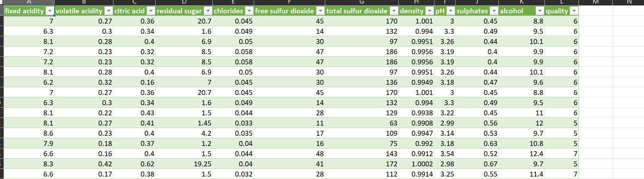Image resolution: width=644 pixels, height=179 pixels.
Task: Select fixed acidity cell 8.6
Action: click(x=29, y=133)
